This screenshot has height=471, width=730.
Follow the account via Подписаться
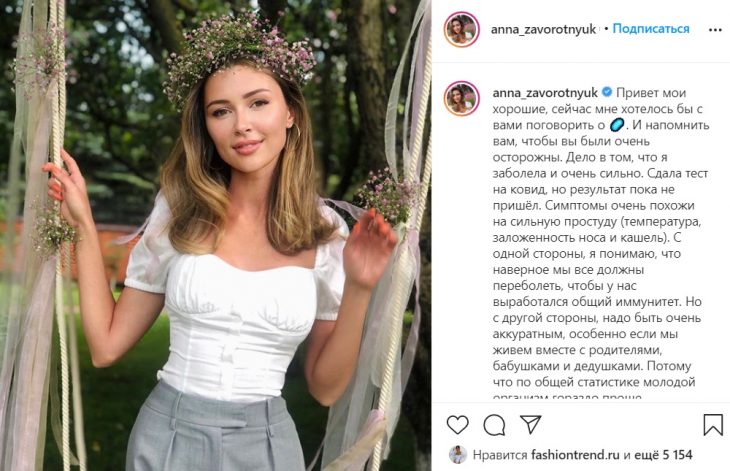(x=651, y=29)
